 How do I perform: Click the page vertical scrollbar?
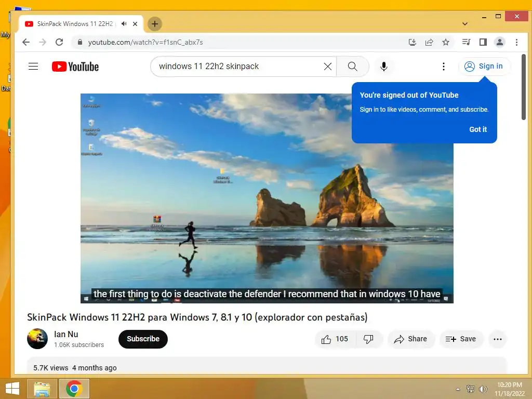tap(524, 87)
